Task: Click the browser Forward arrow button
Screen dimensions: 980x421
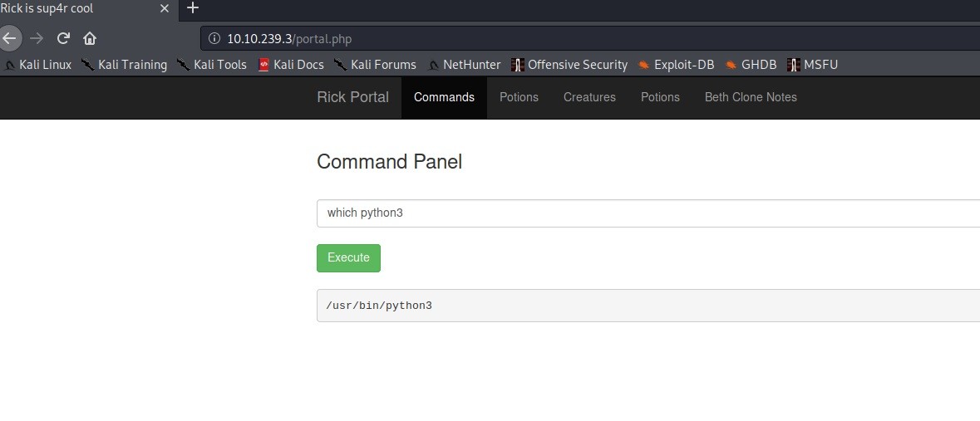Action: pyautogui.click(x=36, y=38)
